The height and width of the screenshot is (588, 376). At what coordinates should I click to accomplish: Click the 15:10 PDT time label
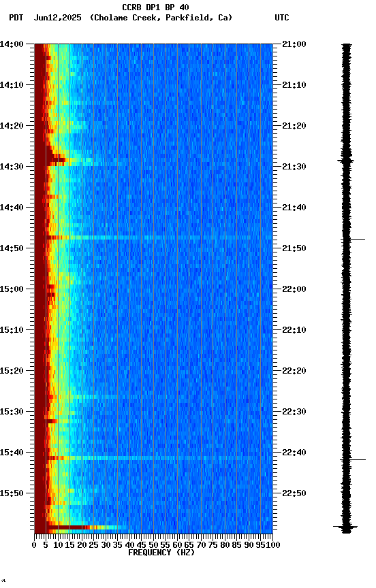pyautogui.click(x=12, y=330)
